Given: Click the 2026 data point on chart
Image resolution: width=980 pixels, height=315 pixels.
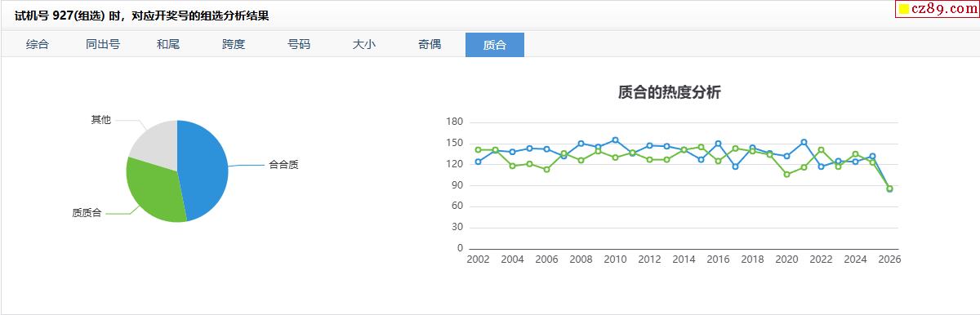Looking at the screenshot, I should 889,189.
